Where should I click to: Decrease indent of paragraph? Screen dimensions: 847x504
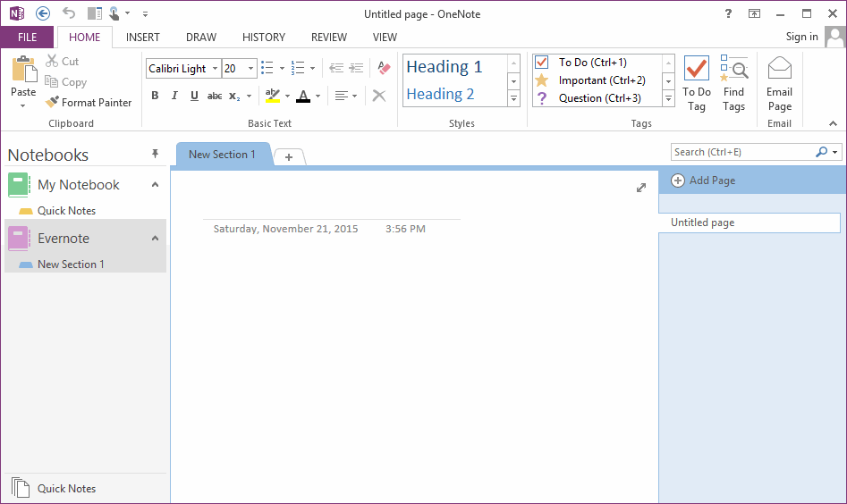(x=336, y=68)
